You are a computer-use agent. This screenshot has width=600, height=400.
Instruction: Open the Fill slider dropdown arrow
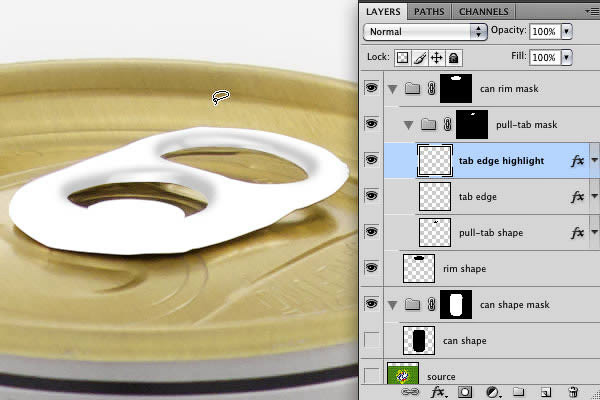click(x=567, y=57)
